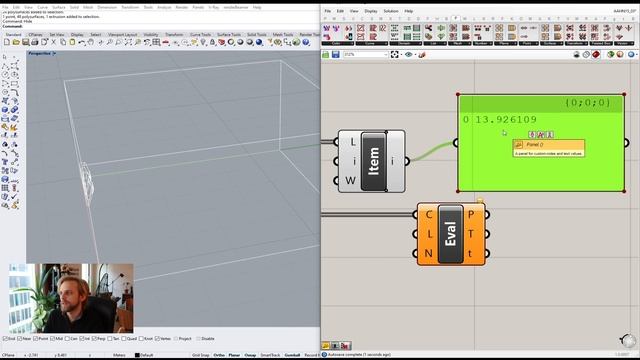The width and height of the screenshot is (640, 360).
Task: Open the preview eye dropdown arrow in Grasshopper
Action: click(415, 54)
